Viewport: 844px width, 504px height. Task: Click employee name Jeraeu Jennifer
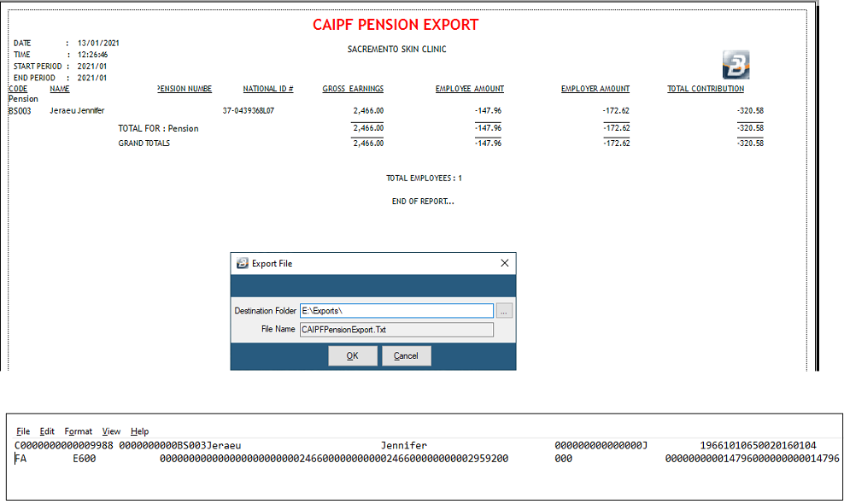click(x=77, y=110)
